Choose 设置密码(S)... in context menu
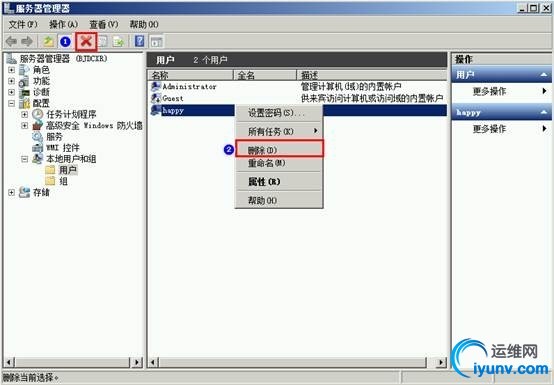 (279, 113)
